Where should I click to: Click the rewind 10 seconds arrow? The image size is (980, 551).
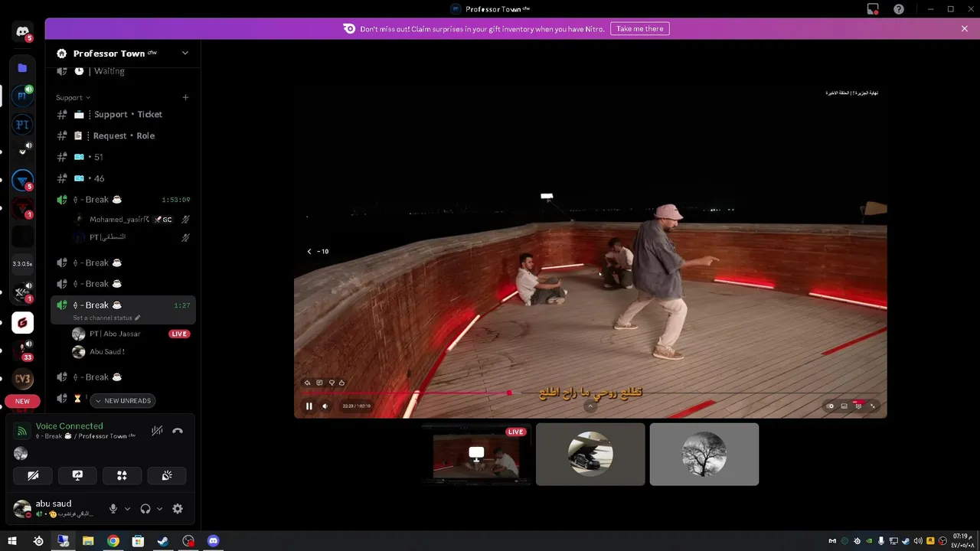(309, 251)
